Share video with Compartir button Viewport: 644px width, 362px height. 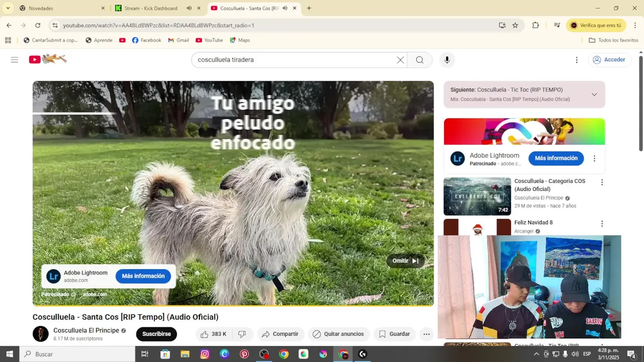click(x=280, y=334)
